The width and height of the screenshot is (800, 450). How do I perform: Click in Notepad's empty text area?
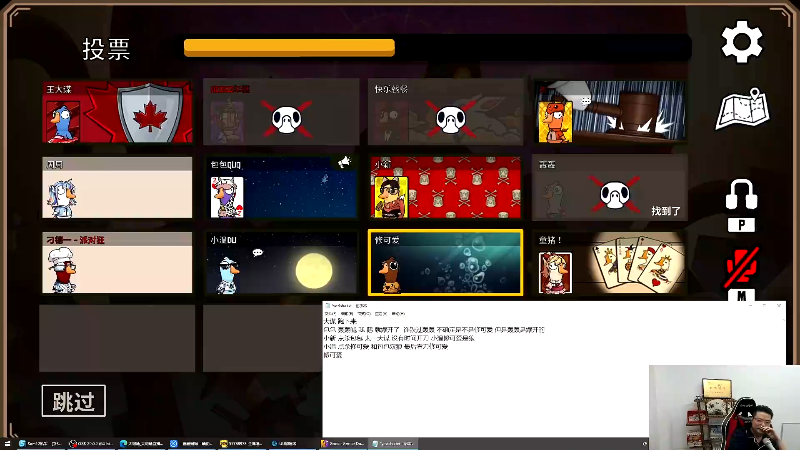click(x=485, y=398)
